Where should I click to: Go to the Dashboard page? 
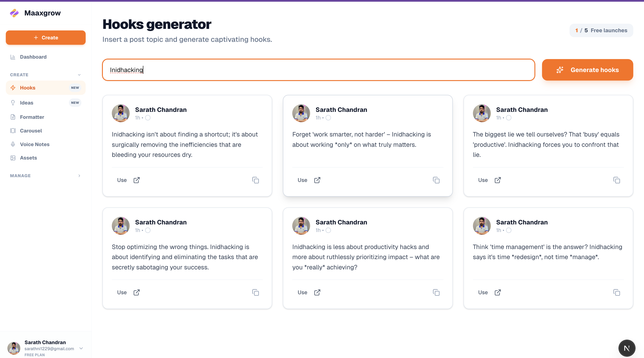(33, 57)
